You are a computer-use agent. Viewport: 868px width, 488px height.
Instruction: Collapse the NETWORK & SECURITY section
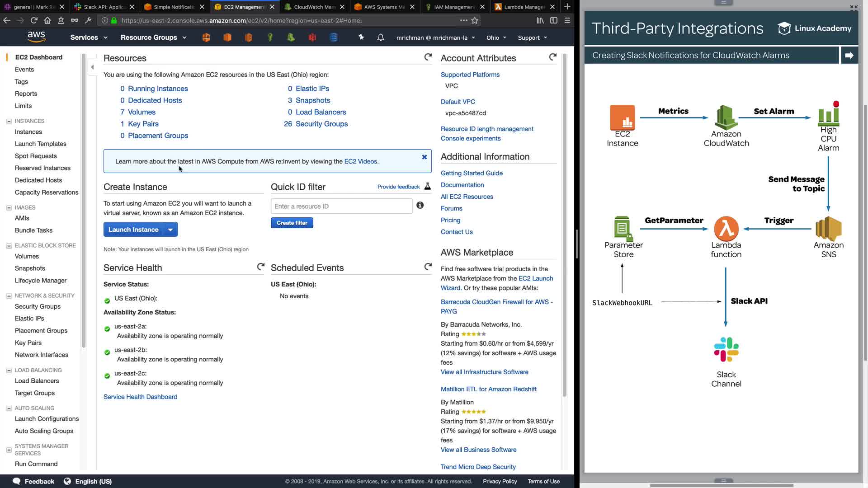(x=9, y=296)
